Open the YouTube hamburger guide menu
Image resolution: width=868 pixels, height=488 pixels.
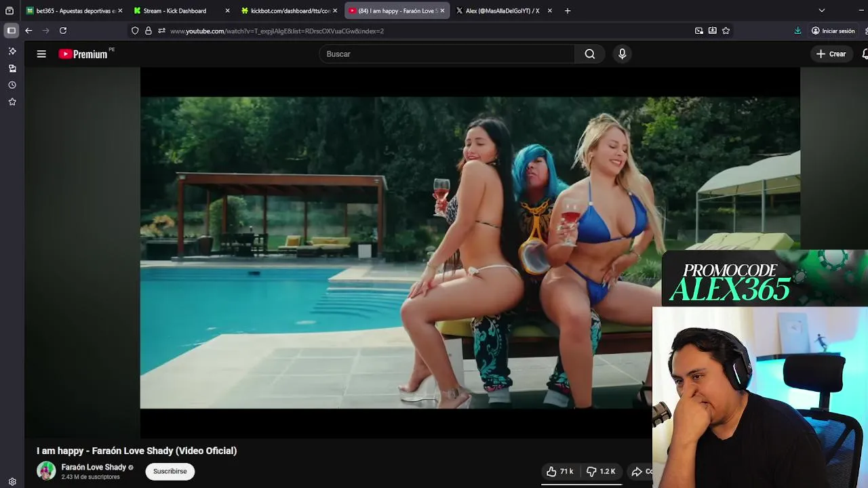click(x=41, y=54)
